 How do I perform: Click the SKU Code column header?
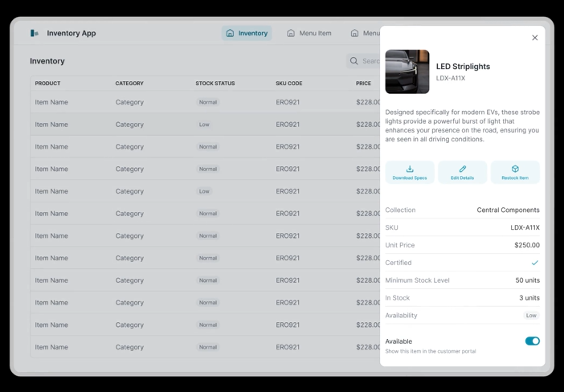(x=289, y=84)
